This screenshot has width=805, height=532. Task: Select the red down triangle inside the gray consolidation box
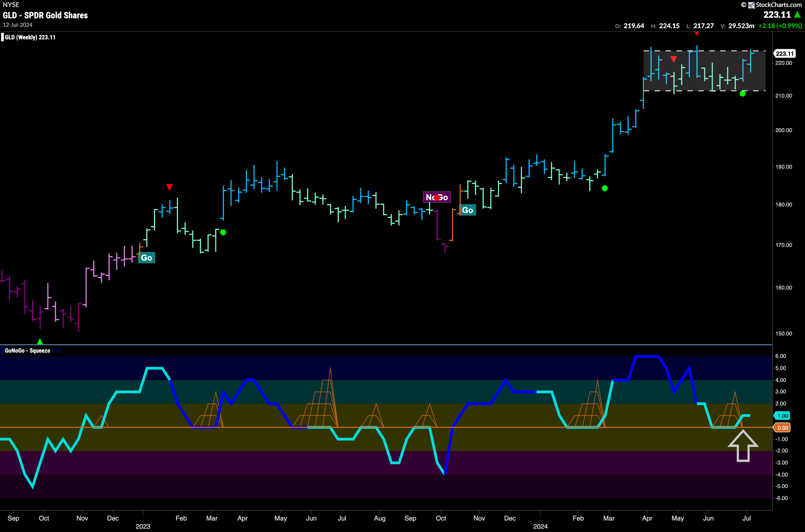pos(674,59)
